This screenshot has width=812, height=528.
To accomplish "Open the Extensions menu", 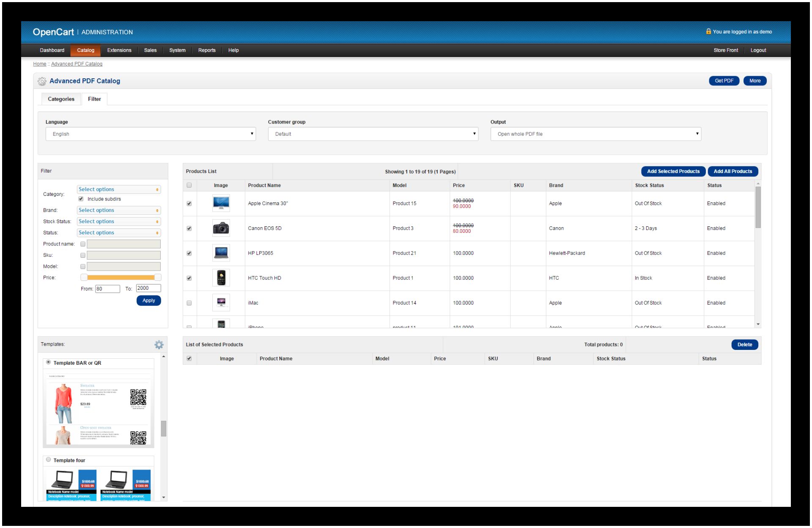I will pos(119,50).
